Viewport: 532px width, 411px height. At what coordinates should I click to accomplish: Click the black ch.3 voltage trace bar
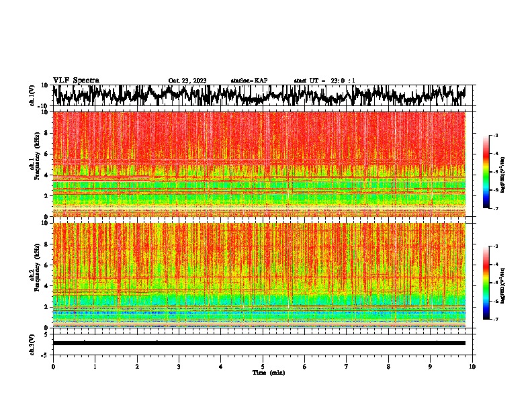click(259, 343)
